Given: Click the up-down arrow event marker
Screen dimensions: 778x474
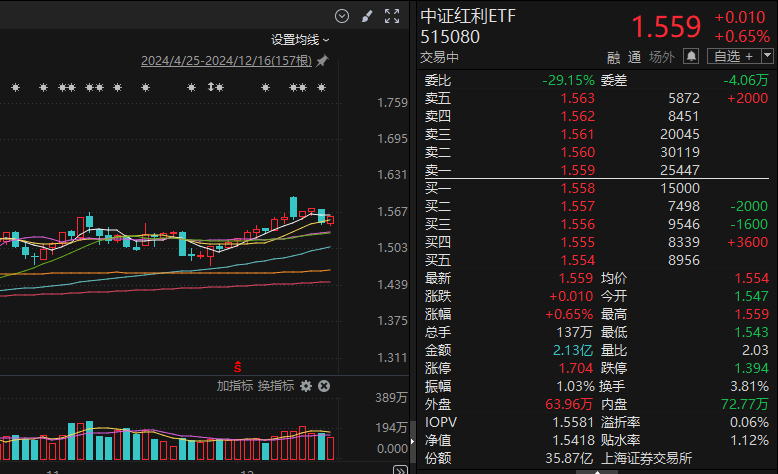Looking at the screenshot, I should click(211, 87).
